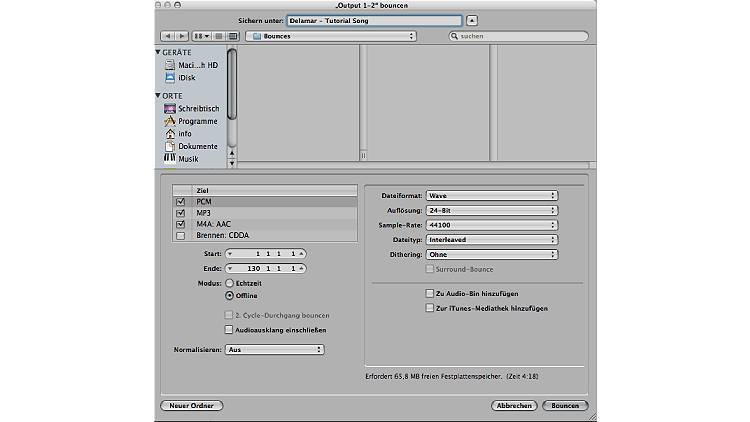Open Schreibtisch in sidebar

click(192, 109)
